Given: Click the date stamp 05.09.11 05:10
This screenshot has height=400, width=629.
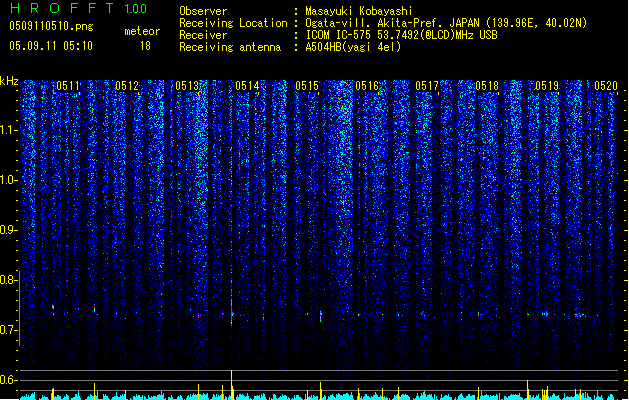Looking at the screenshot, I should pyautogui.click(x=51, y=46).
